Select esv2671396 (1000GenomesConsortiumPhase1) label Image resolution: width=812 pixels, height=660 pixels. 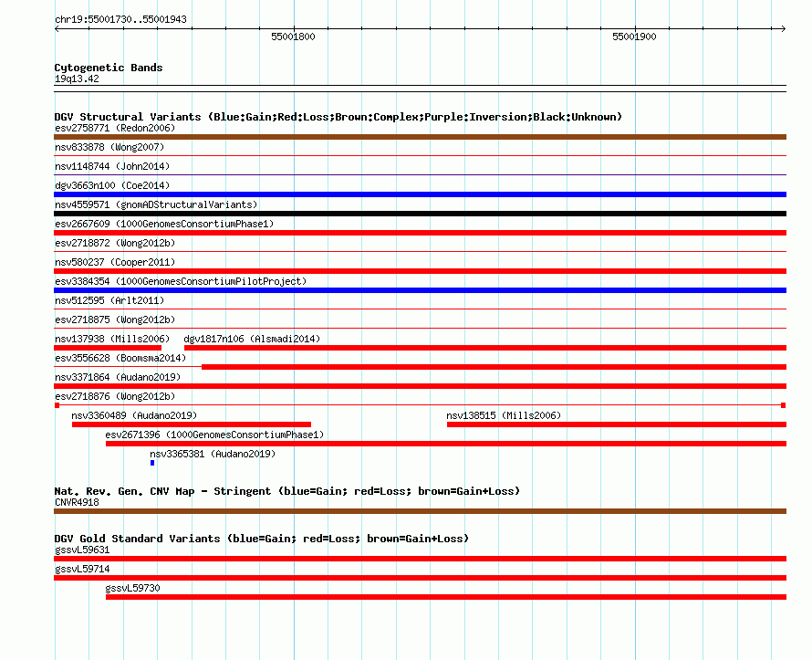214,435
